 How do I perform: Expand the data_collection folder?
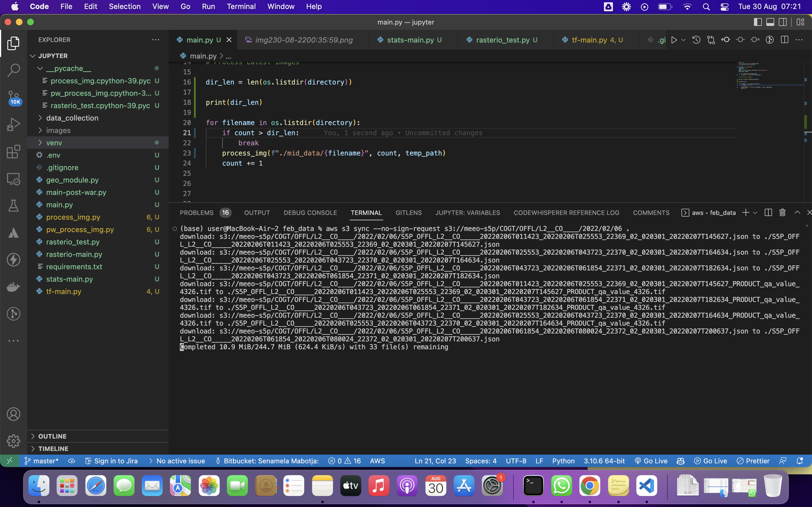tap(72, 118)
